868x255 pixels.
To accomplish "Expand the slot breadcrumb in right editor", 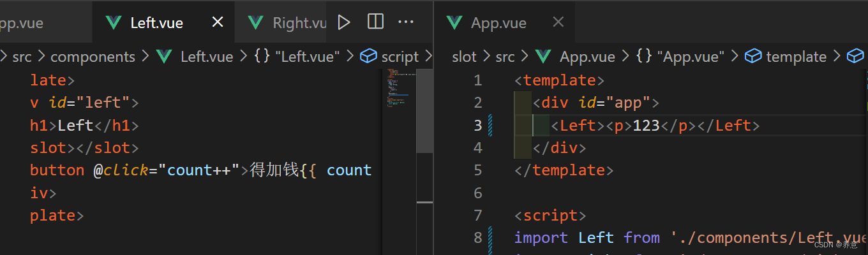I will pyautogui.click(x=464, y=57).
